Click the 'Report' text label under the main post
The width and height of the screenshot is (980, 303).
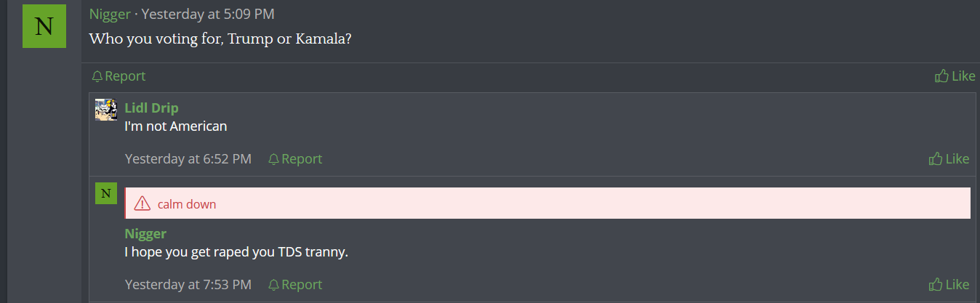click(x=125, y=76)
